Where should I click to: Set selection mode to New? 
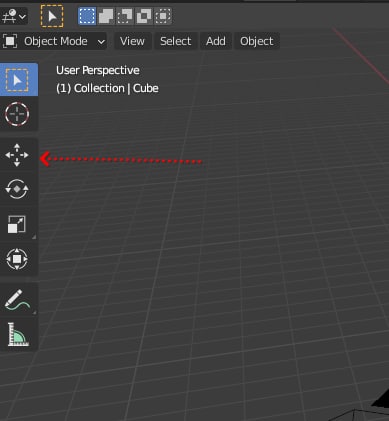coord(87,16)
